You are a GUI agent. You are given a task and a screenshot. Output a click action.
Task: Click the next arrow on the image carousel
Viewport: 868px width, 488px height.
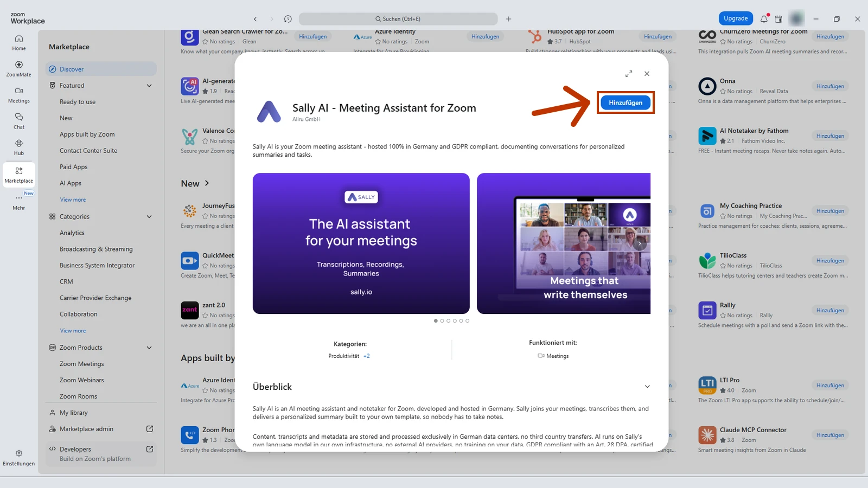point(640,243)
